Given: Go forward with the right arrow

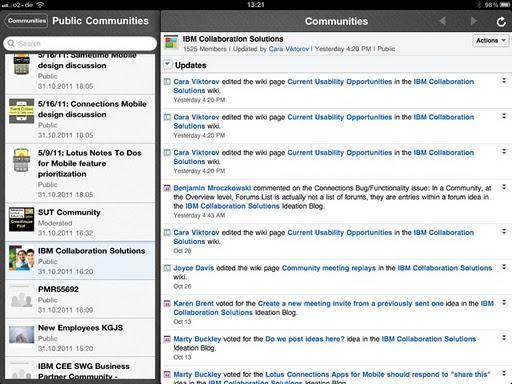Looking at the screenshot, I should coord(473,21).
